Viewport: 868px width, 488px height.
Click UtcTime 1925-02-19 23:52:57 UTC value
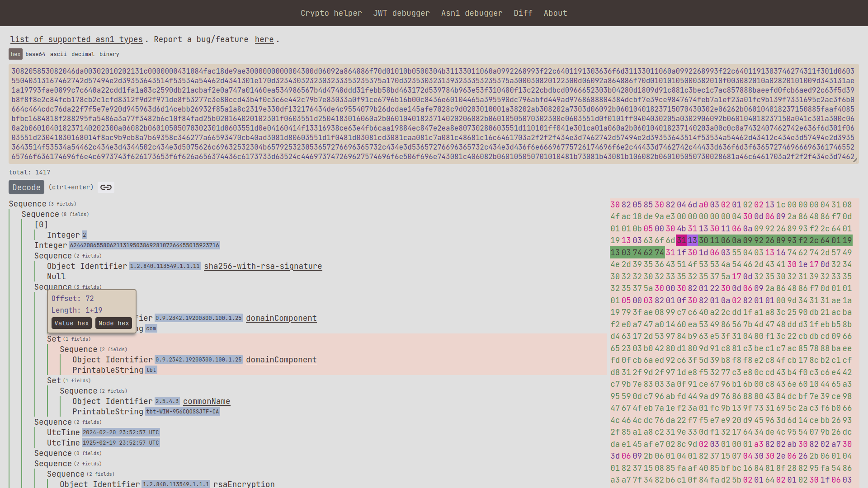tap(121, 443)
